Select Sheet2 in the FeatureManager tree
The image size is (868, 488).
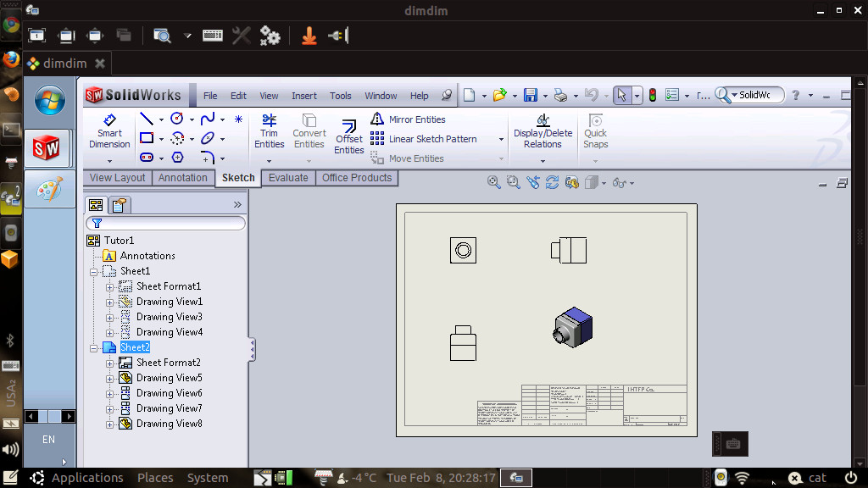pos(135,347)
